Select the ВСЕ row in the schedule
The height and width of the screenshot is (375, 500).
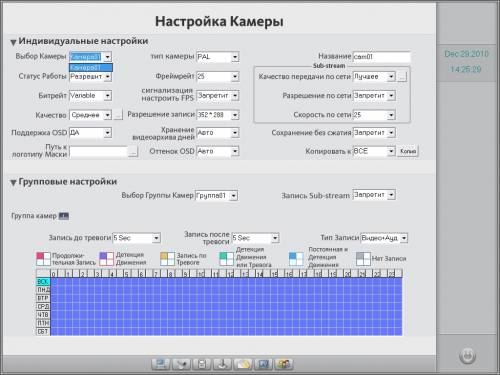pyautogui.click(x=43, y=282)
